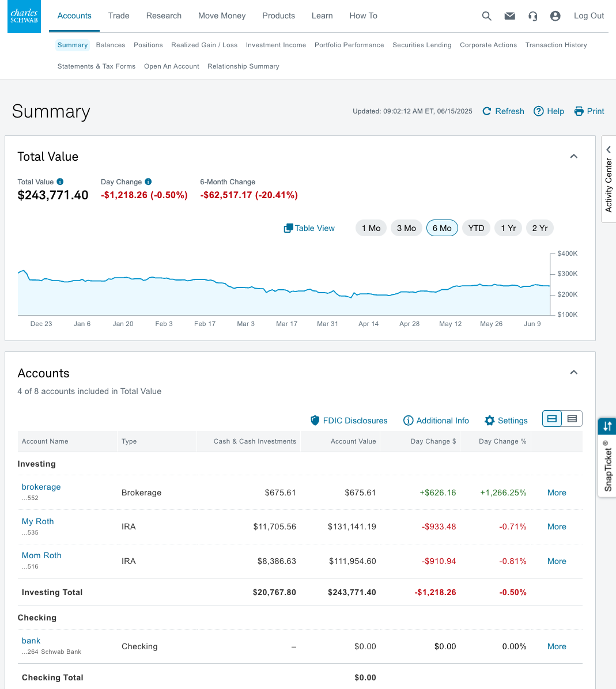Click the headset support icon
This screenshot has width=616, height=689.
[x=532, y=16]
